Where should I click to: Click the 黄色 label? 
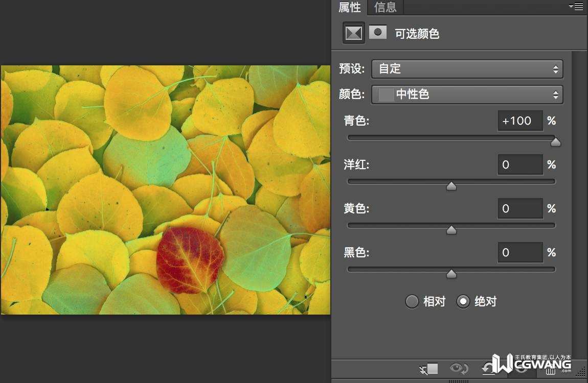[356, 208]
